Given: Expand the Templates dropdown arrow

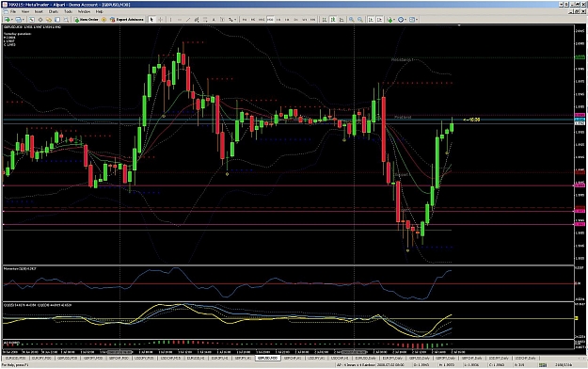Looking at the screenshot, I should tap(417, 20).
